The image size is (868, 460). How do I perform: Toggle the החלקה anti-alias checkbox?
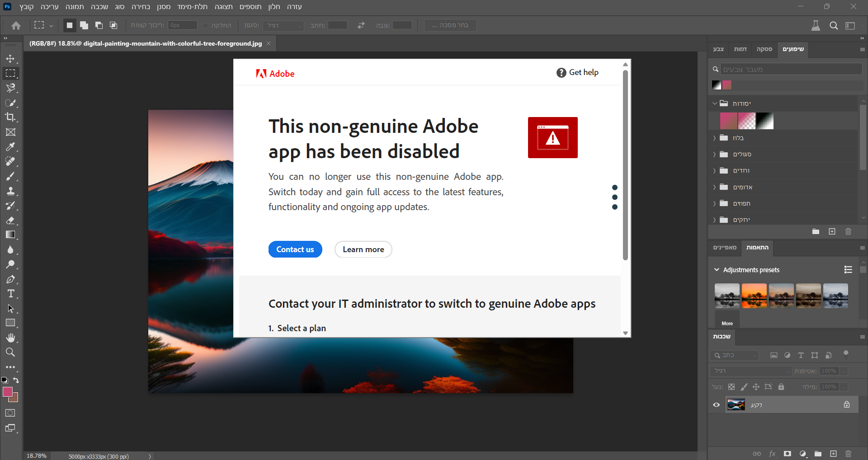[x=206, y=26]
